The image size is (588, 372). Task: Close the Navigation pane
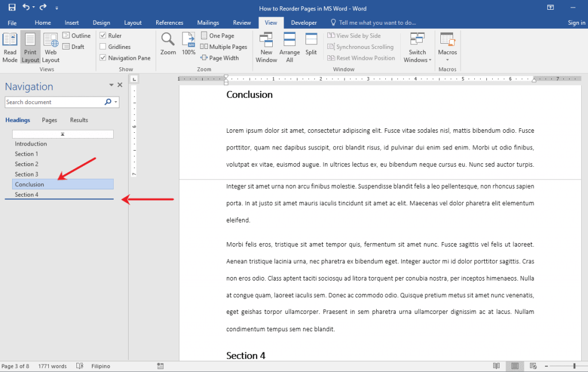[x=120, y=85]
